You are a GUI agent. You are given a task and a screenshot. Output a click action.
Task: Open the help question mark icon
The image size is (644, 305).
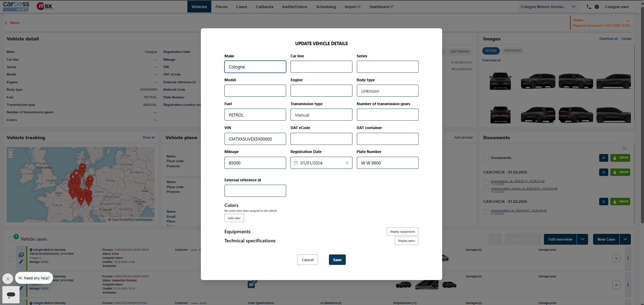[597, 7]
